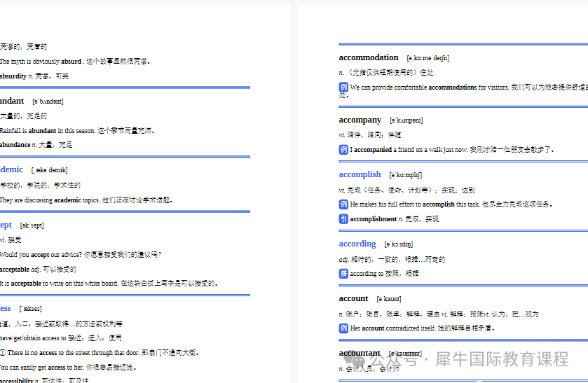Viewport: 588px width, 383px height.
Task: Click the 例 badge before 'He makes his full effort'
Action: pos(343,204)
